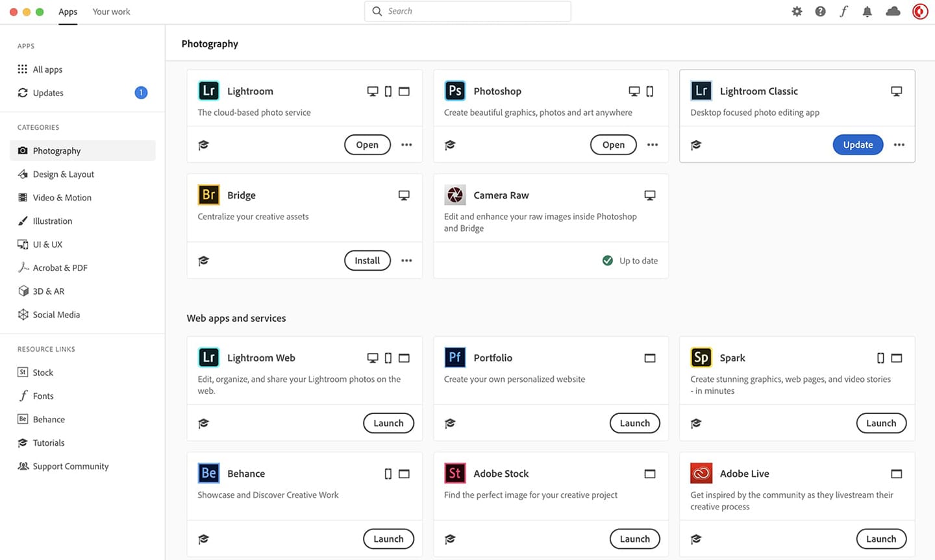Click the Updates count badge

point(141,93)
